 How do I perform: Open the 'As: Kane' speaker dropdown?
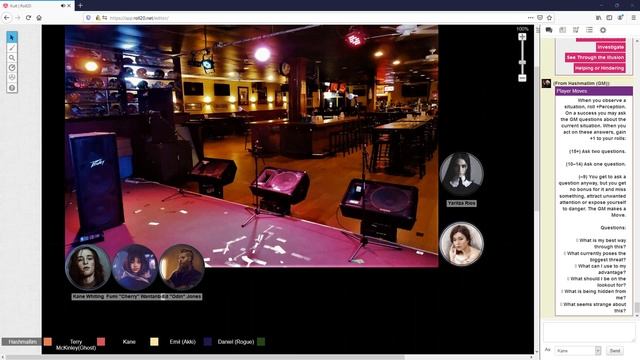tap(578, 351)
